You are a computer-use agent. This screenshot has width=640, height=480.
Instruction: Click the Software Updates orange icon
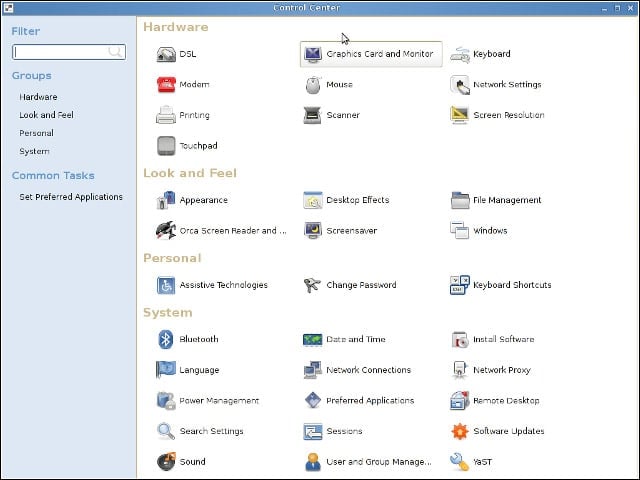[460, 431]
